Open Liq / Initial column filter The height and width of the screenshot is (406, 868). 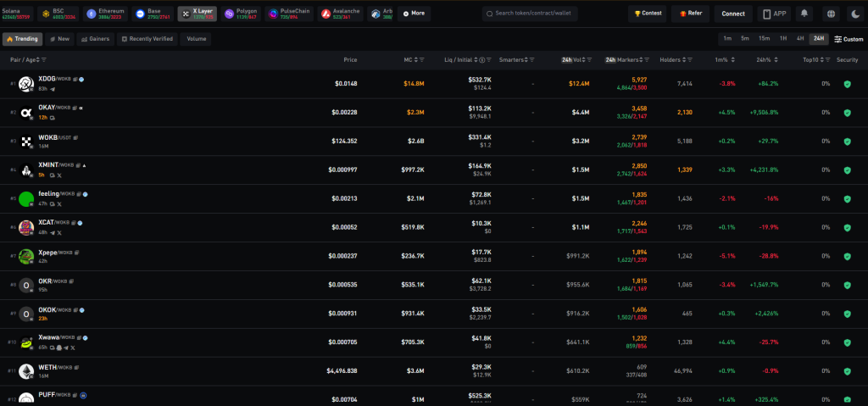click(x=489, y=60)
